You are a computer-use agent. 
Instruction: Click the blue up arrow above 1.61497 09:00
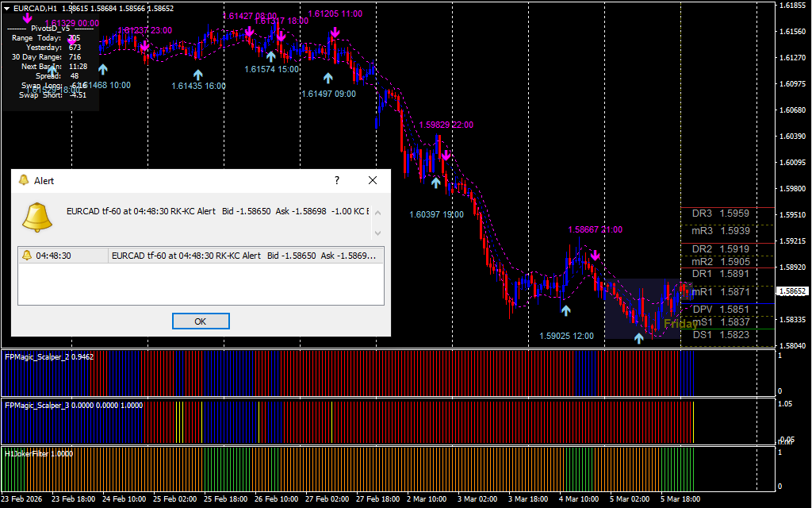328,78
